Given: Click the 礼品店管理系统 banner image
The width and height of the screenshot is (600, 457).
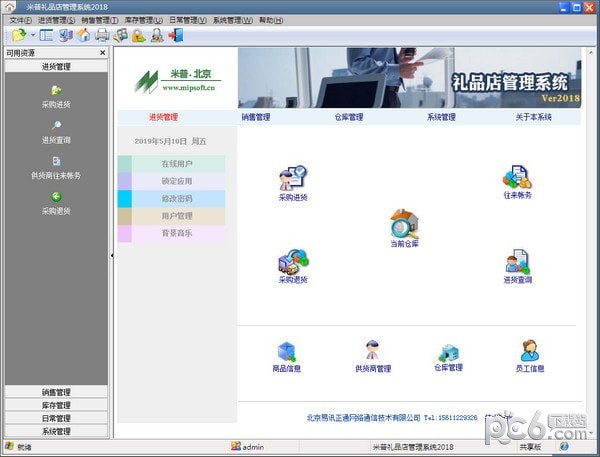Looking at the screenshot, I should point(409,78).
